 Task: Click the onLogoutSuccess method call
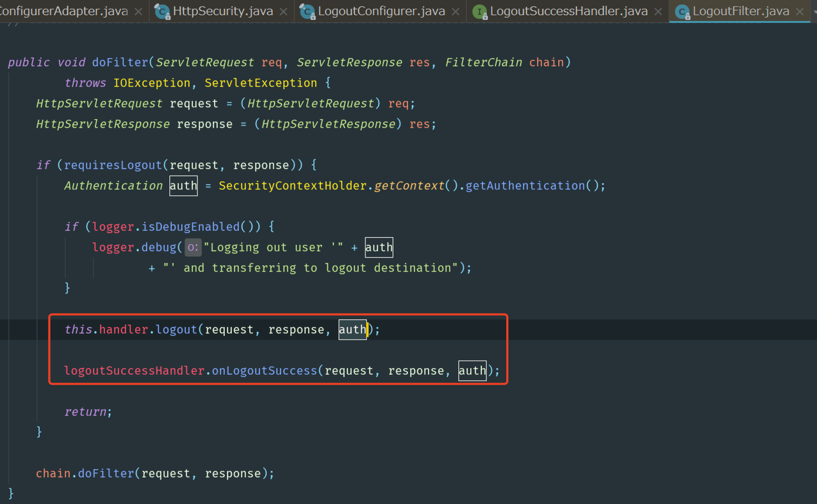click(264, 370)
